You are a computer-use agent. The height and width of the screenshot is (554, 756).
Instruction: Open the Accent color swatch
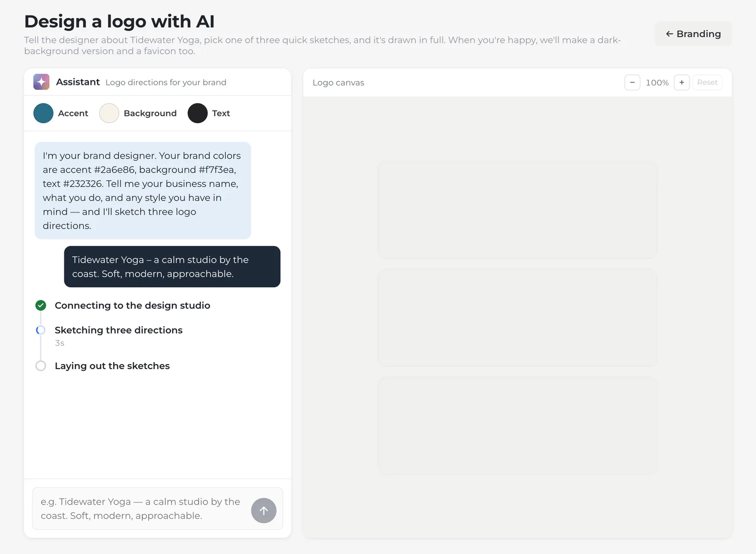pyautogui.click(x=43, y=113)
